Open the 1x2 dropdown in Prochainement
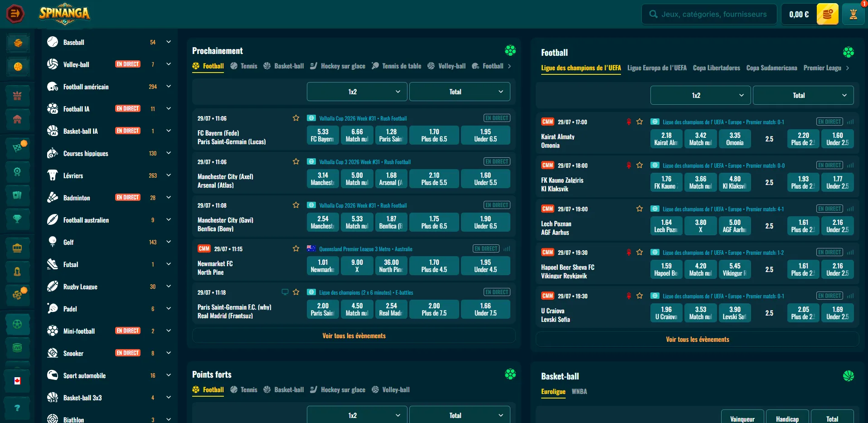Image resolution: width=868 pixels, height=423 pixels. [357, 92]
